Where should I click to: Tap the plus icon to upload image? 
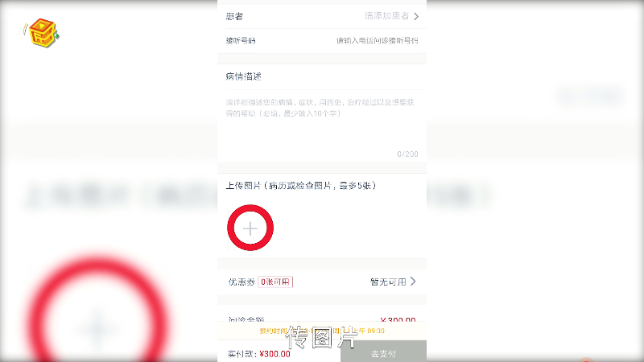pos(250,228)
